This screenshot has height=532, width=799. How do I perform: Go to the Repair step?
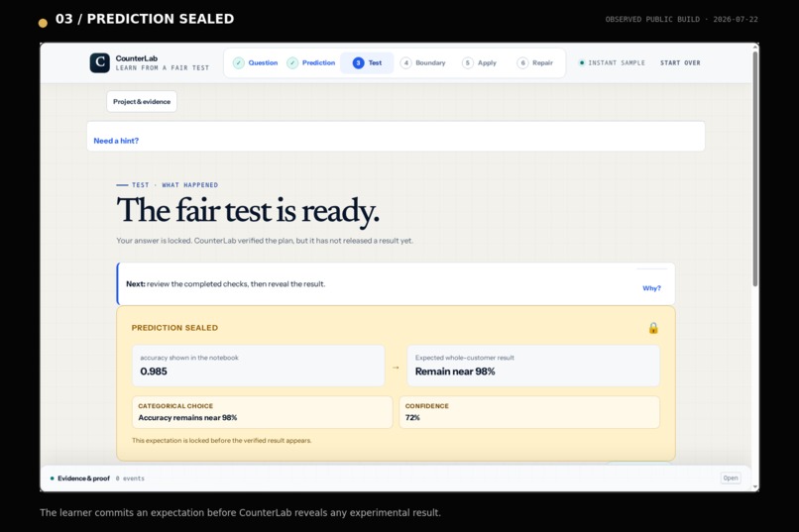(x=535, y=62)
